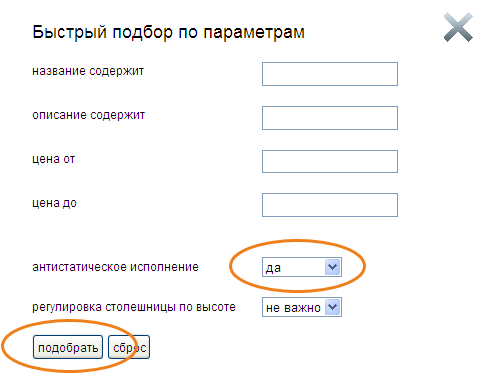Click the selected 'да' value
495x385 pixels.
coord(293,267)
